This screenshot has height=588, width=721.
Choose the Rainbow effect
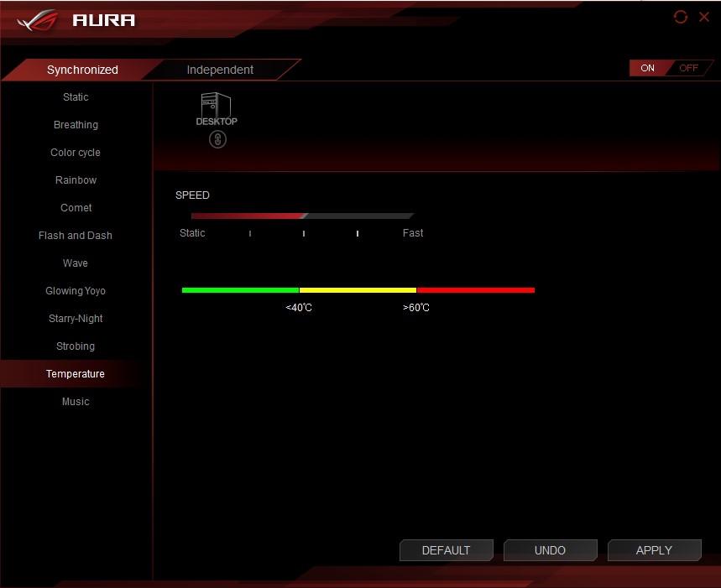pos(76,180)
